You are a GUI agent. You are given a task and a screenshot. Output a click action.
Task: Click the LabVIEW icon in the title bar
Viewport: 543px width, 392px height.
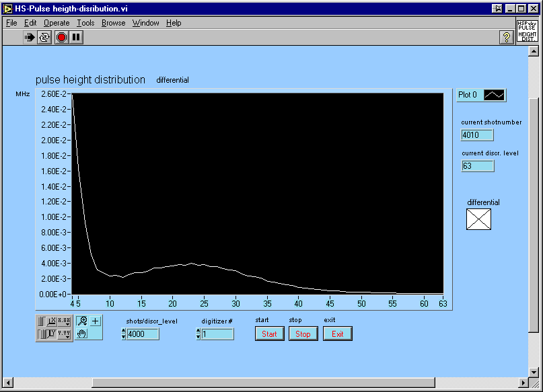(8, 9)
